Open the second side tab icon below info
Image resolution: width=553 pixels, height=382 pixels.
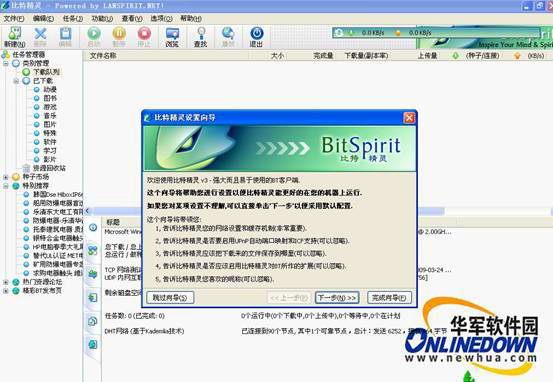coord(93,250)
